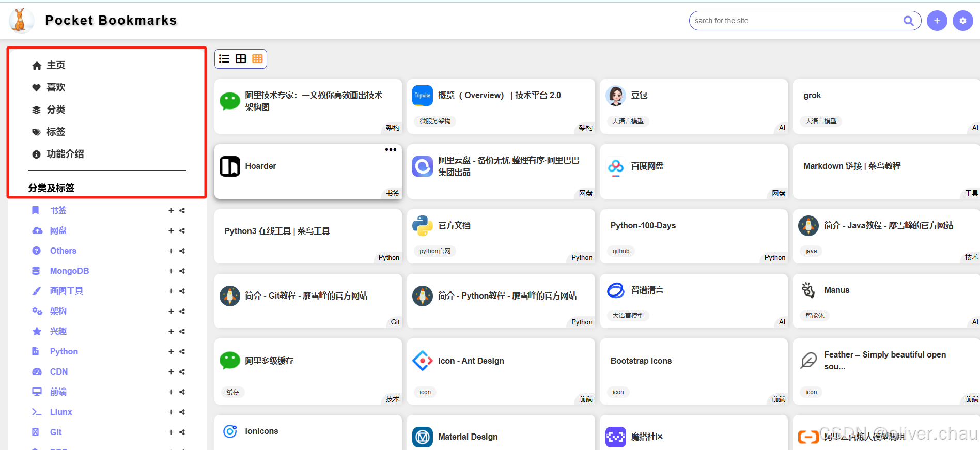Click the python官网 tag chip
This screenshot has height=450, width=980.
pos(435,251)
